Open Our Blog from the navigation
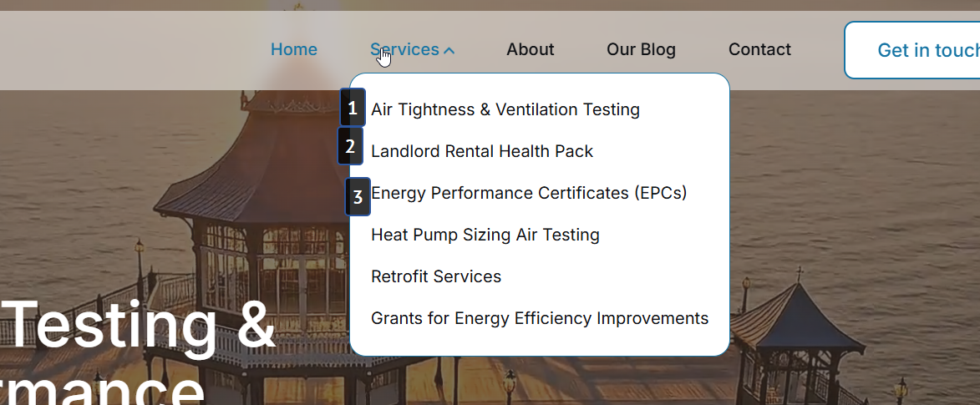This screenshot has width=980, height=405. [x=641, y=50]
